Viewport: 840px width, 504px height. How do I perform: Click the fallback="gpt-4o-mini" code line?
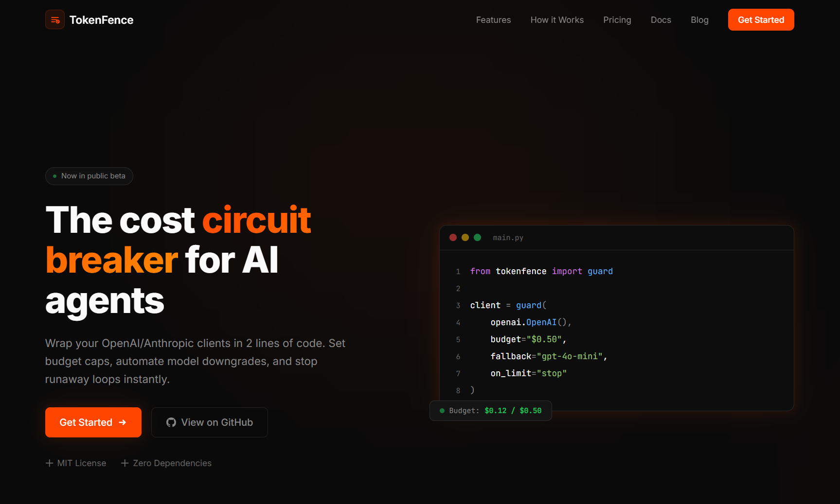[x=549, y=356]
